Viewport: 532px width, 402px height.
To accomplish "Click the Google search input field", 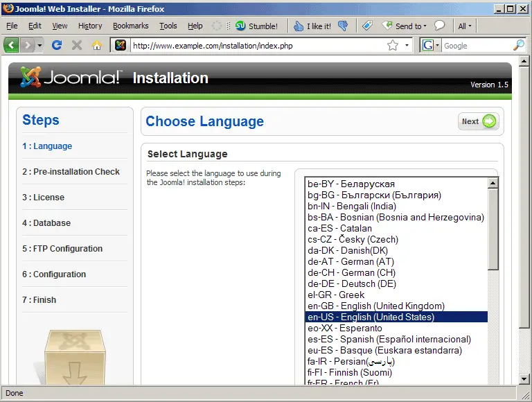I will pos(477,46).
